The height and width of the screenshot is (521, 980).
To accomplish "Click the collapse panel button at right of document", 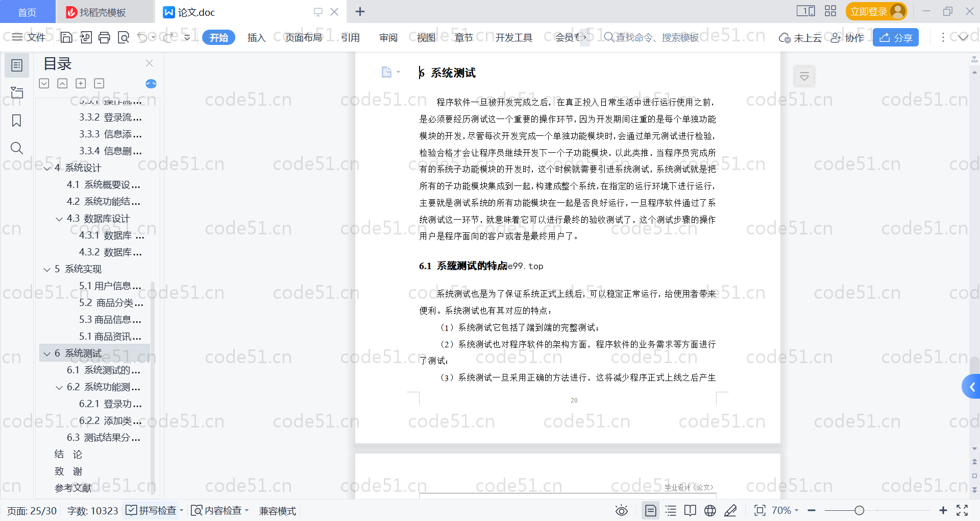I will coord(804,77).
